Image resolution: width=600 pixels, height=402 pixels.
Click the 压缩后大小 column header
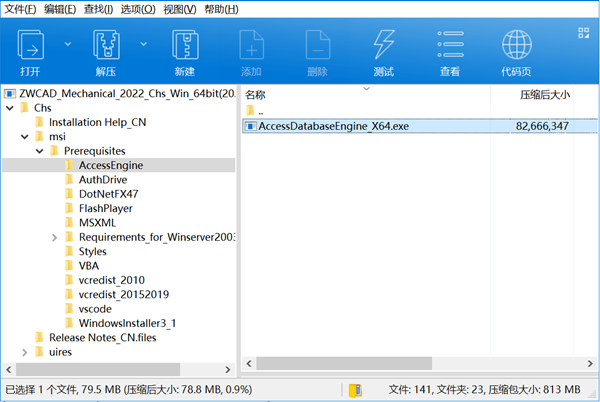[x=545, y=95]
